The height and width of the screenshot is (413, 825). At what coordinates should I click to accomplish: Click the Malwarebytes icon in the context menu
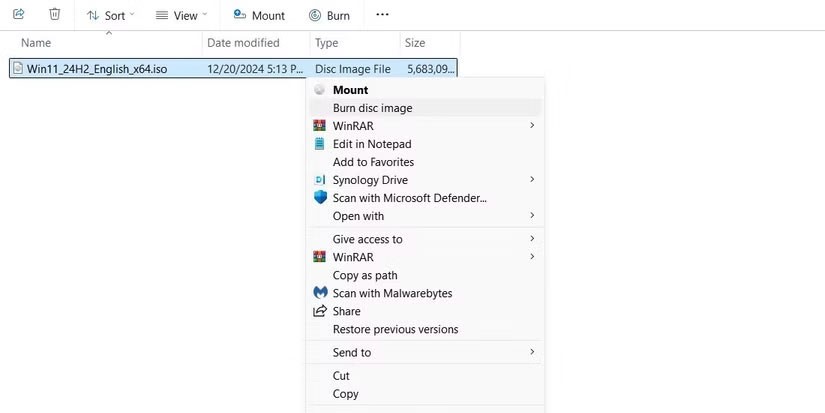(x=320, y=293)
